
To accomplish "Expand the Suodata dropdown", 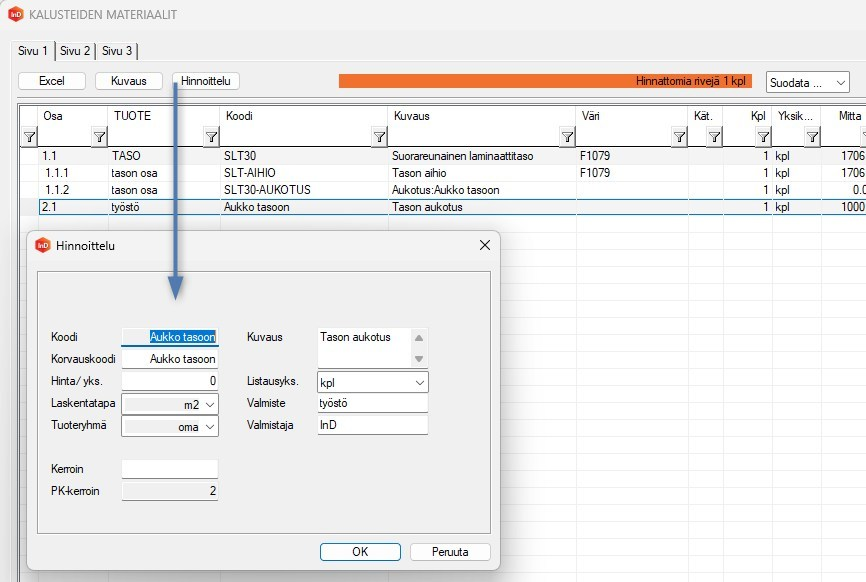I will point(807,82).
